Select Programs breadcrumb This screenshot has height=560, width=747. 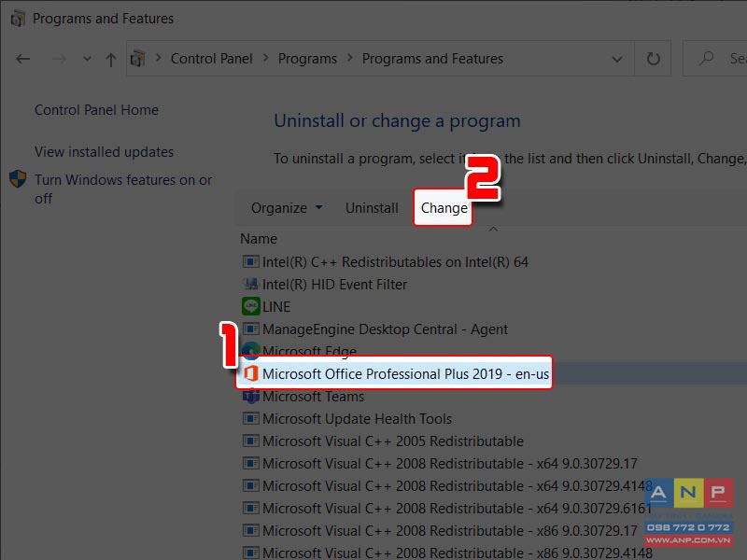coord(307,59)
